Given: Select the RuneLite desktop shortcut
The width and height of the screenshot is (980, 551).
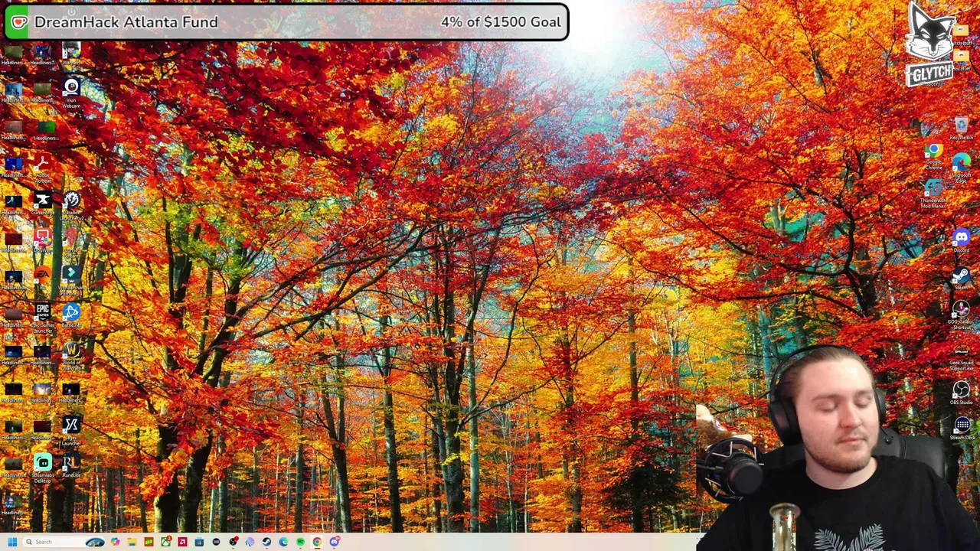Looking at the screenshot, I should click(71, 466).
